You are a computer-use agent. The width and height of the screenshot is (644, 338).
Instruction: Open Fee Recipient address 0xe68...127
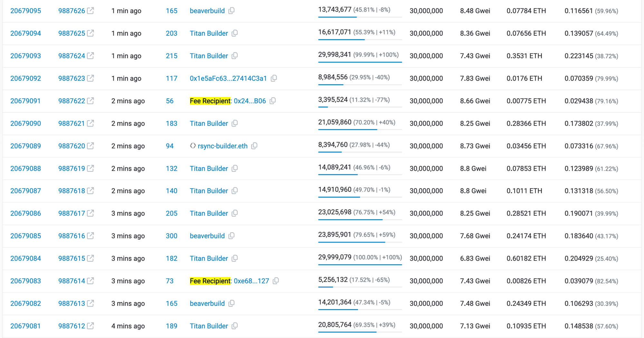(251, 281)
